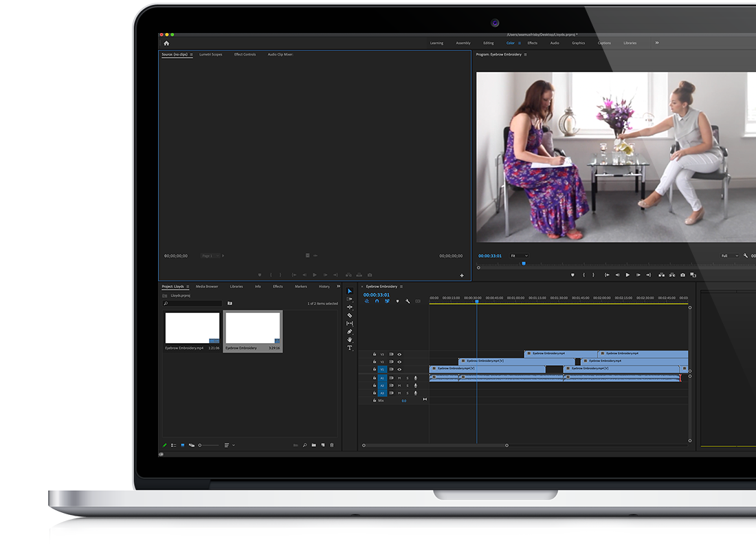Pick the Pen tool

[349, 331]
